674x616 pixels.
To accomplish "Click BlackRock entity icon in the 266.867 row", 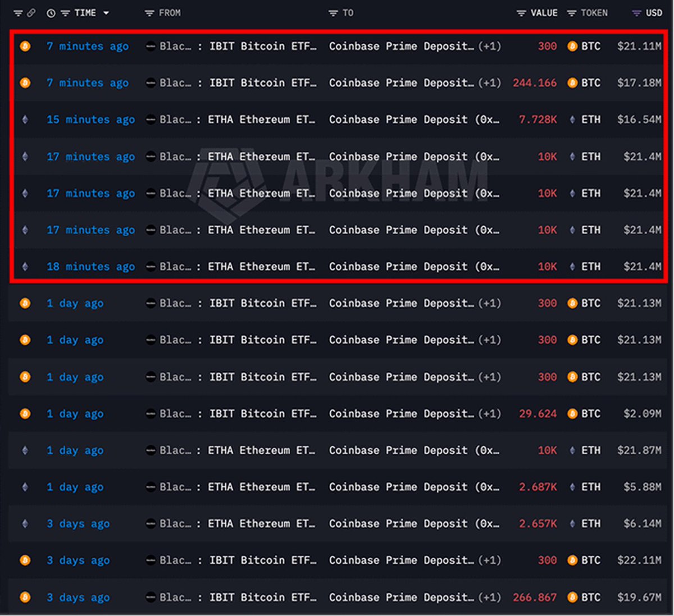I will coord(151,597).
